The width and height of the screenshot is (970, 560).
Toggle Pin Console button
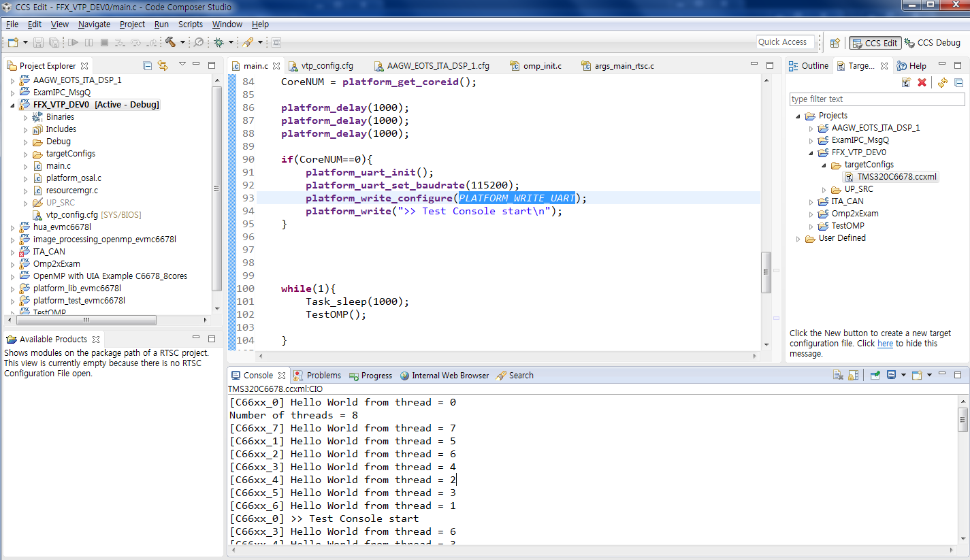(x=875, y=374)
